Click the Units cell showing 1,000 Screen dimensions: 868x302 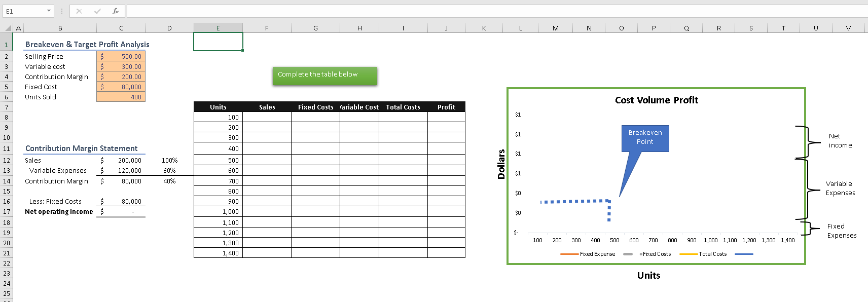point(218,212)
